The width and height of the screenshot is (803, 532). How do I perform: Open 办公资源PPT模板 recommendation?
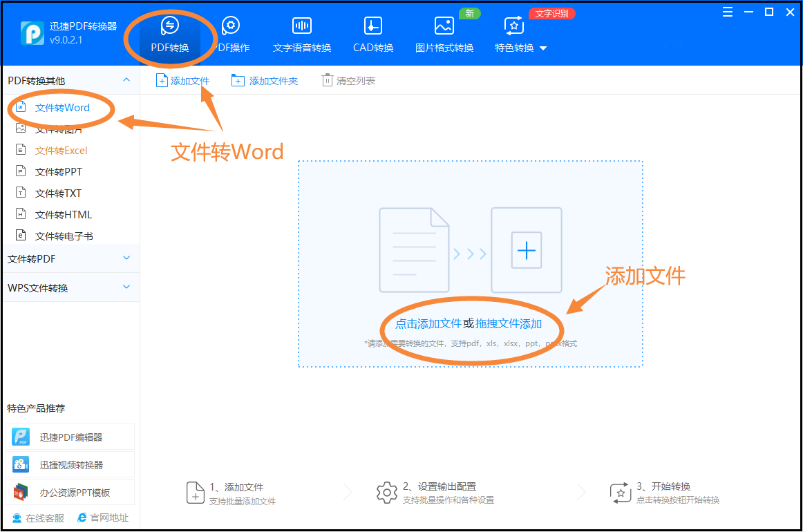(x=70, y=492)
